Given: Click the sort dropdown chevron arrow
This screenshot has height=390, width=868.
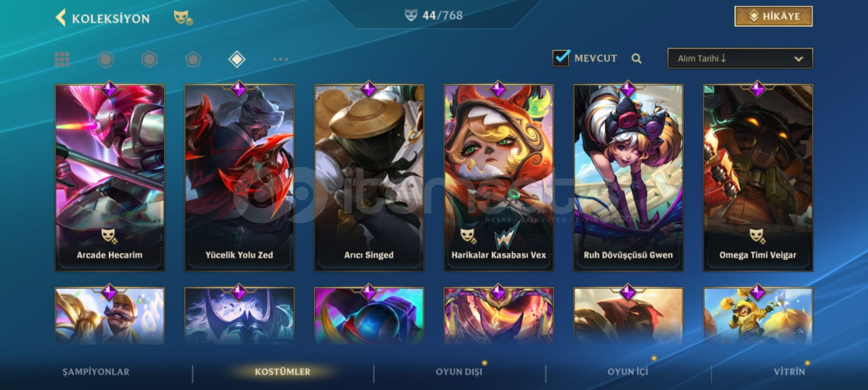Looking at the screenshot, I should tap(798, 59).
